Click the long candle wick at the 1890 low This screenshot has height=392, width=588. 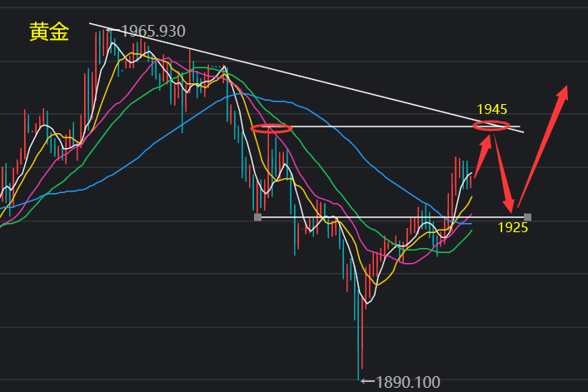coord(360,350)
